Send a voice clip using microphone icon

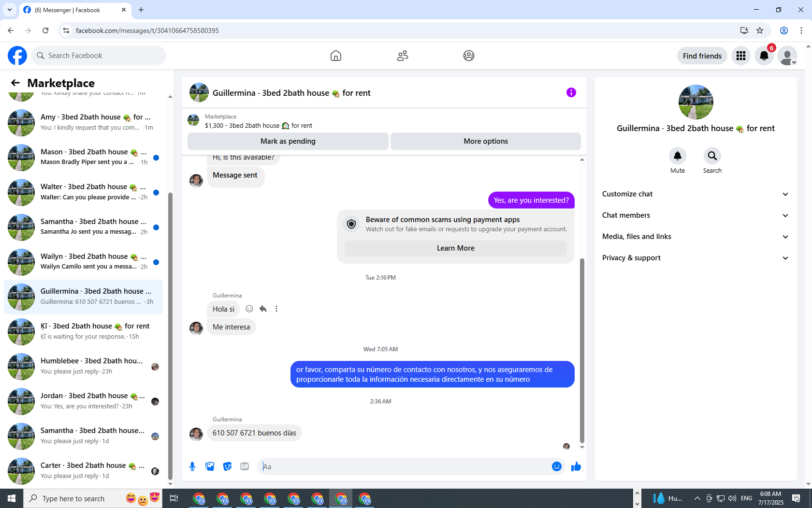[192, 466]
